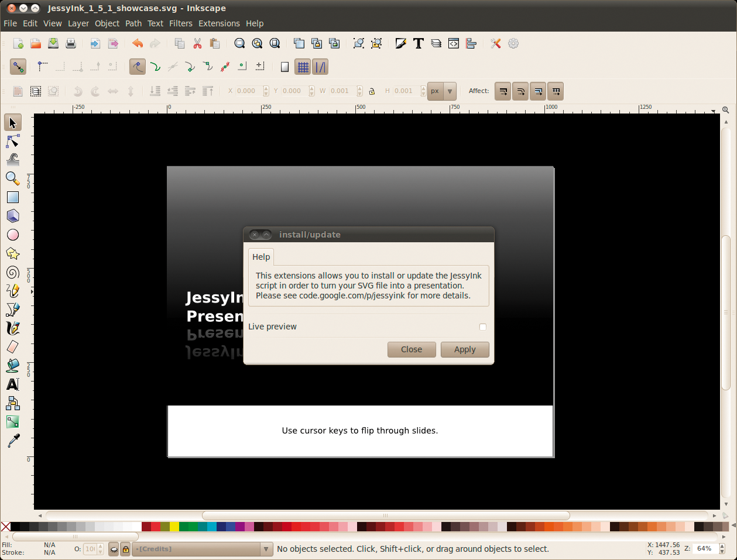Toggle width and height lock
Viewport: 737px width, 560px height.
pos(372,91)
